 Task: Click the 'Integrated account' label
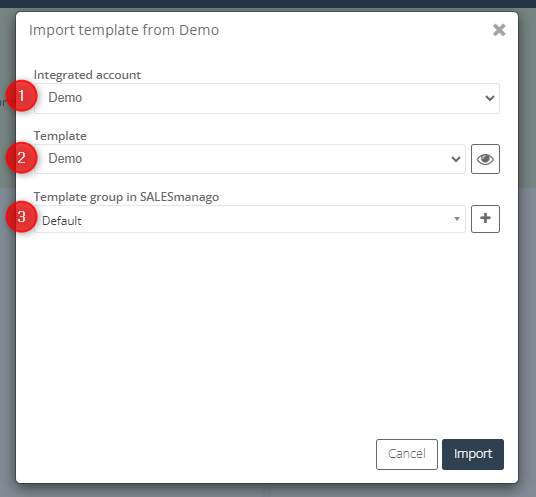(87, 75)
